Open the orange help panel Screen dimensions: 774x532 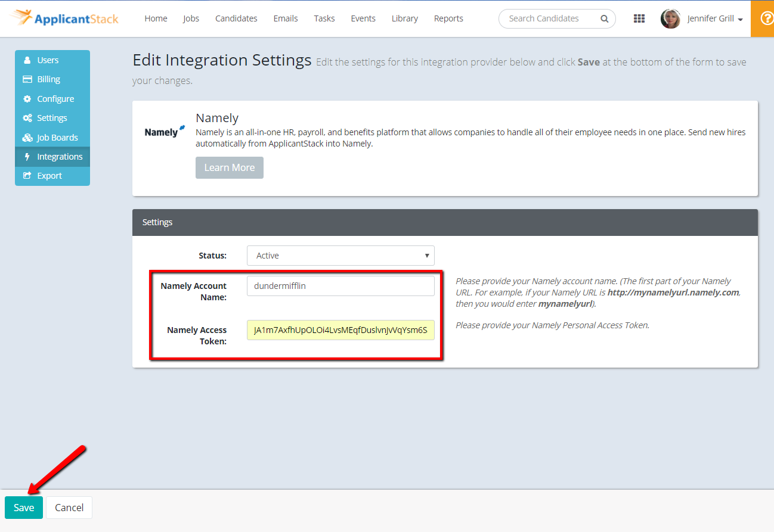765,18
